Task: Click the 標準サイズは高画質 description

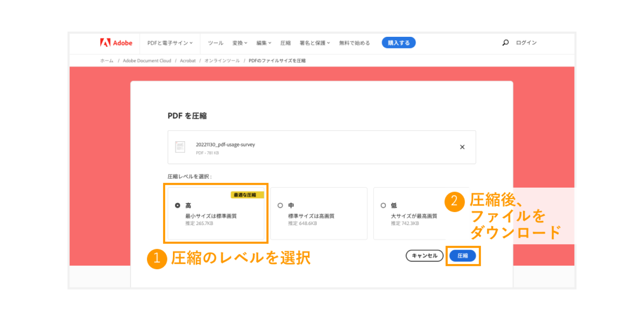Action: pyautogui.click(x=311, y=216)
